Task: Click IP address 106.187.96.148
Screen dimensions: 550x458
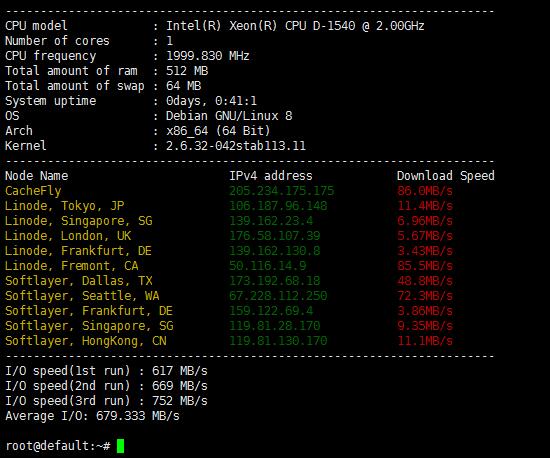Action: 278,206
